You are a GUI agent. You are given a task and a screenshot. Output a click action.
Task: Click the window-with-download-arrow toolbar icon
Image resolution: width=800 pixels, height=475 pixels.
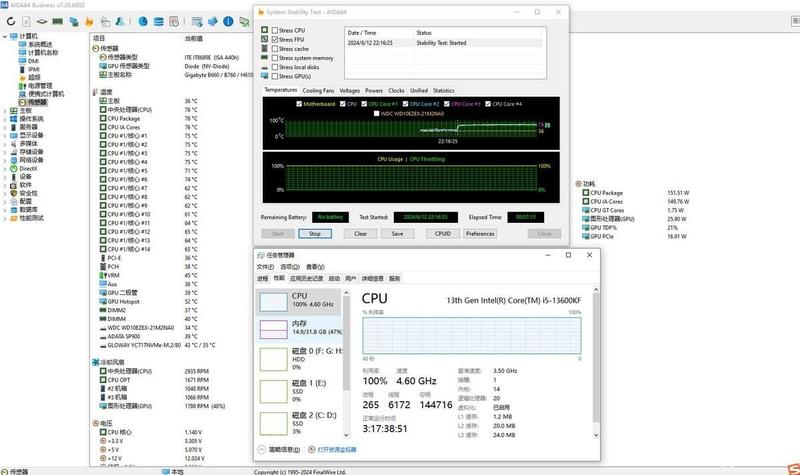[x=197, y=21]
